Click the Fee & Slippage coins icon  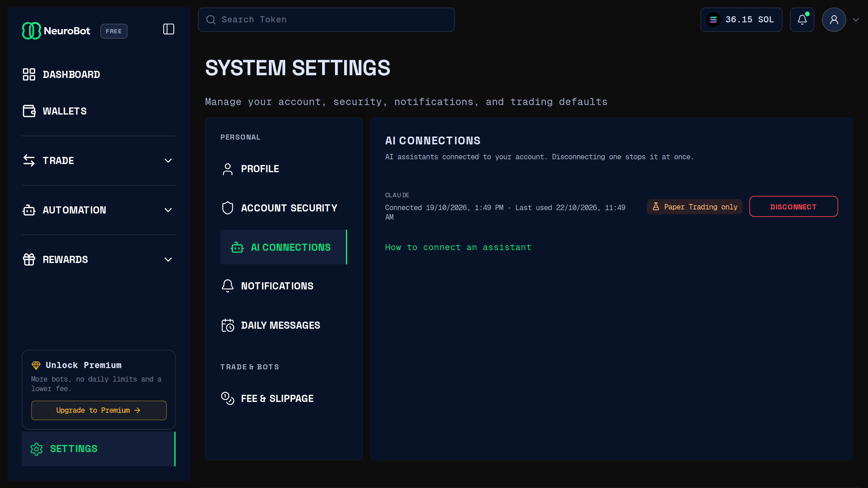point(228,399)
